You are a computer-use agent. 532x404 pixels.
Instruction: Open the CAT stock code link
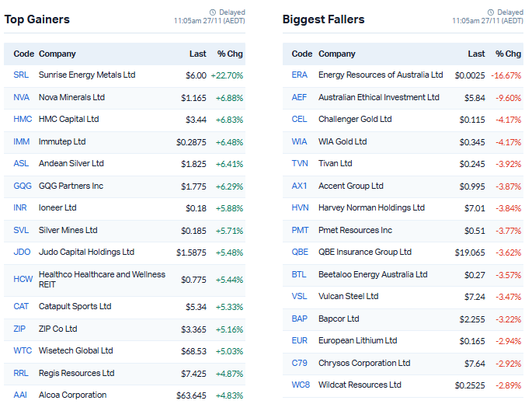tap(21, 306)
